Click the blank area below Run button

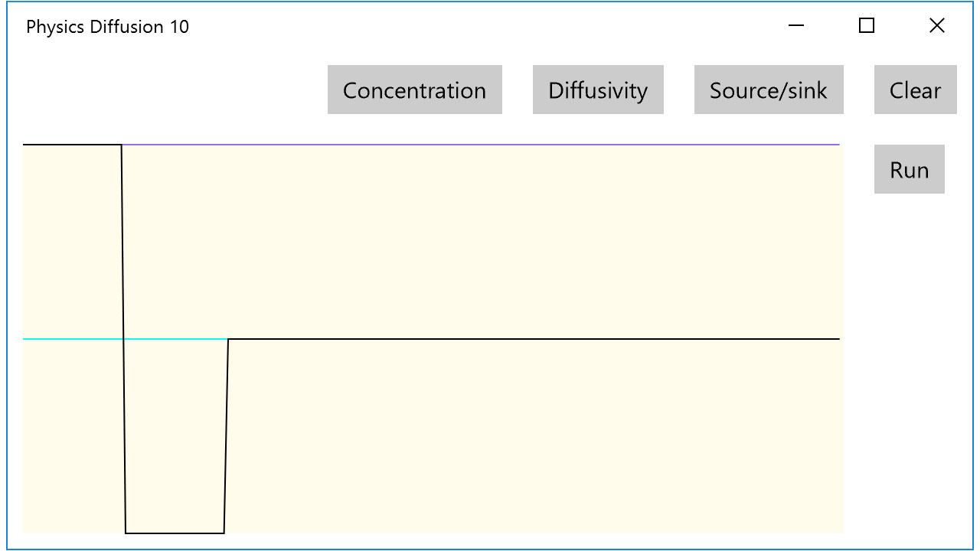tap(910, 367)
